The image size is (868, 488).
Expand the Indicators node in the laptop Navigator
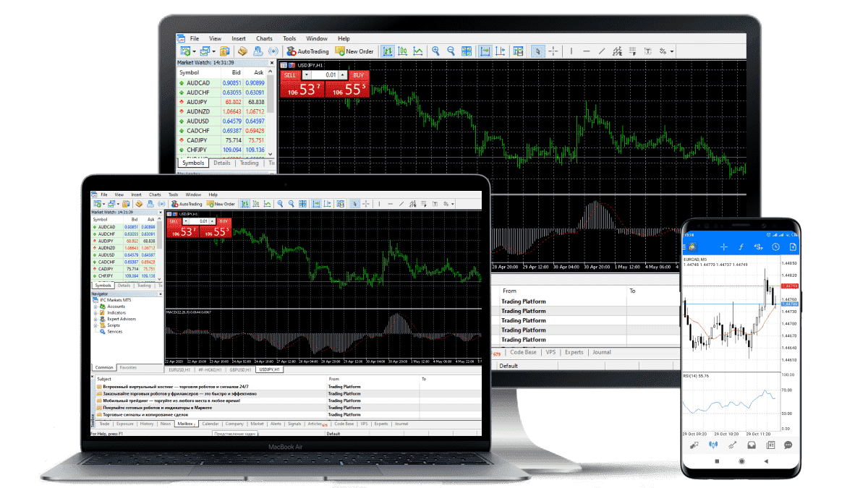pos(95,312)
